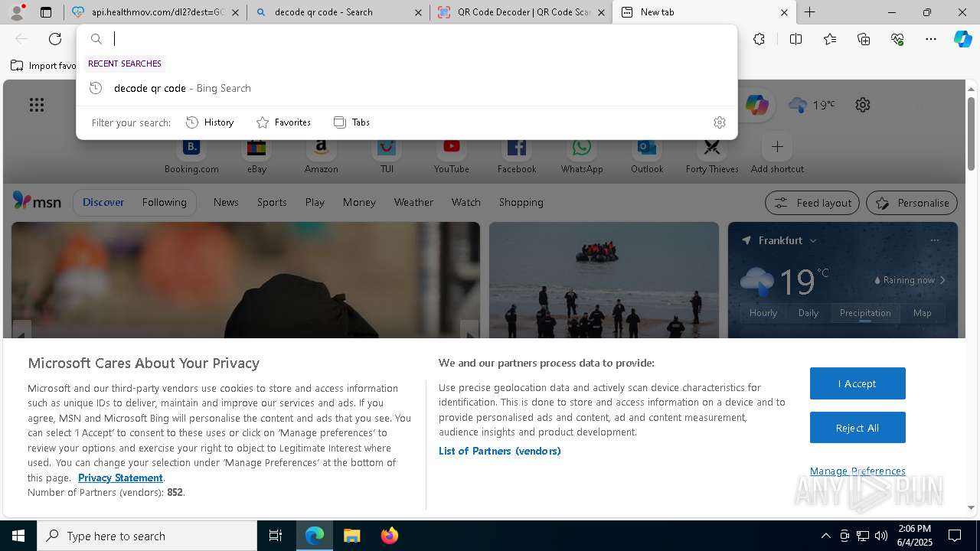The height and width of the screenshot is (551, 980).
Task: Select the recent search decode qr code
Action: point(407,88)
